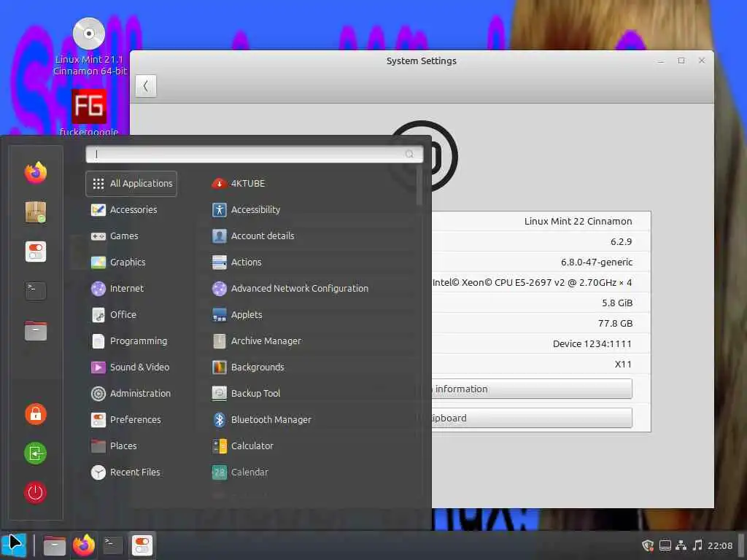This screenshot has width=747, height=560.
Task: Open System Settings from menu favorites sidebar
Action: click(x=36, y=252)
